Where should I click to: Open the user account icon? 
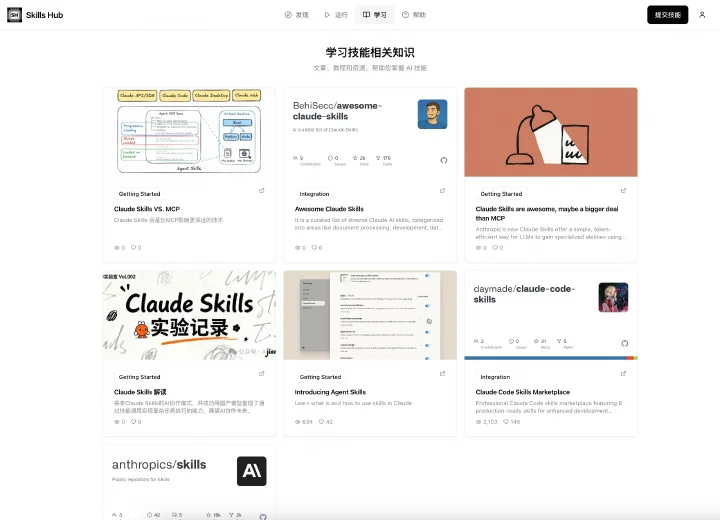point(702,15)
